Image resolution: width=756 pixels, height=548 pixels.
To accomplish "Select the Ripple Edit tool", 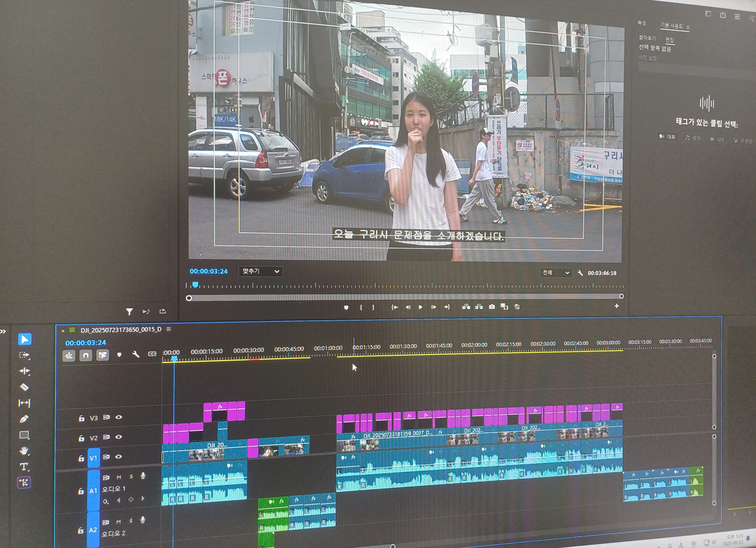I will [24, 371].
